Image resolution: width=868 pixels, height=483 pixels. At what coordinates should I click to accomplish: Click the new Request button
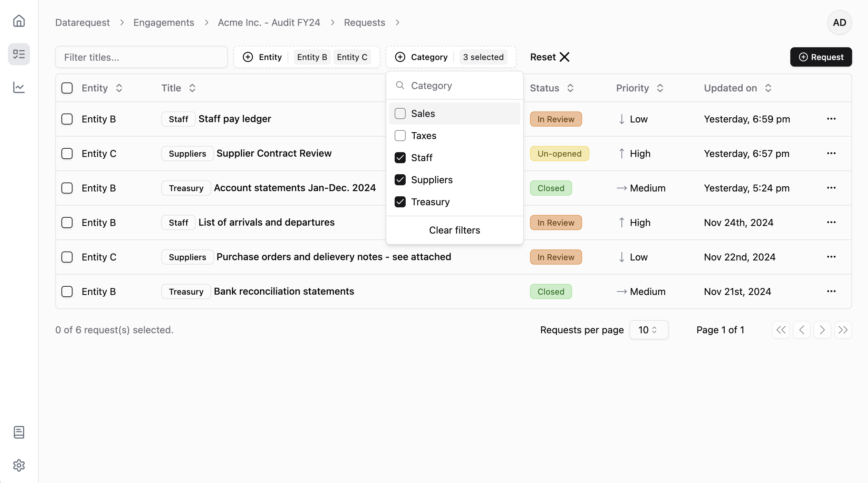821,57
